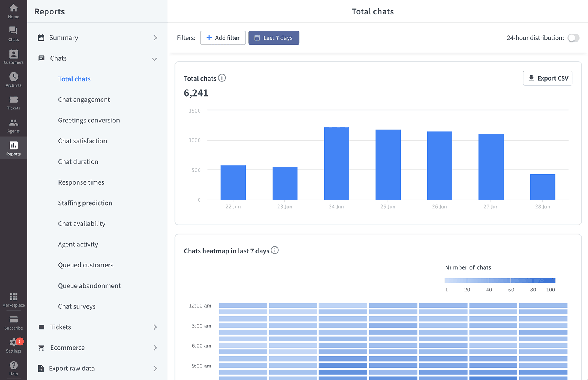Click the Export CSV button
This screenshot has width=588, height=380.
(548, 78)
